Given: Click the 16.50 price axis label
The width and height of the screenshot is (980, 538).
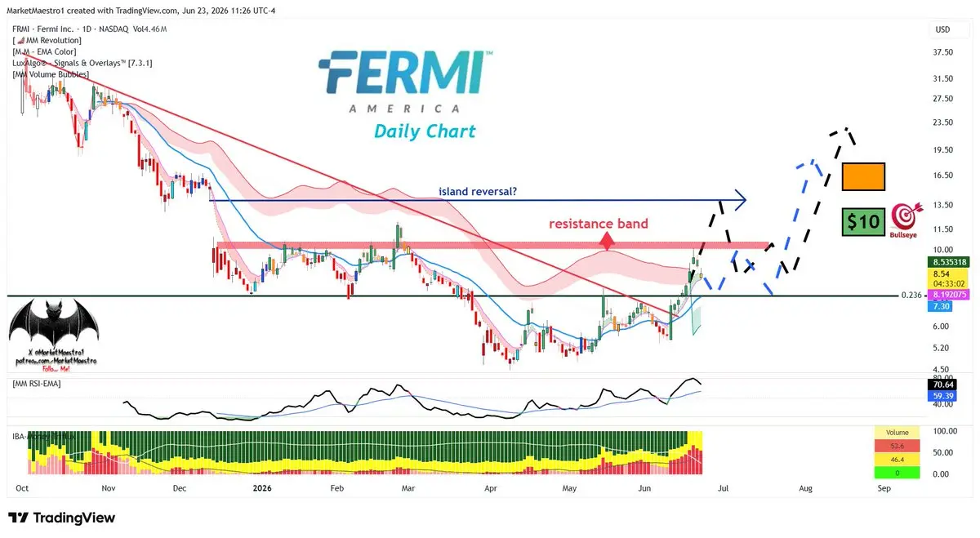Looking at the screenshot, I should (943, 176).
